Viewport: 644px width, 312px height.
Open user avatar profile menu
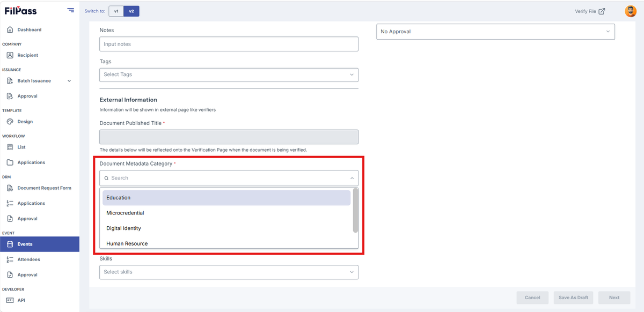tap(631, 11)
